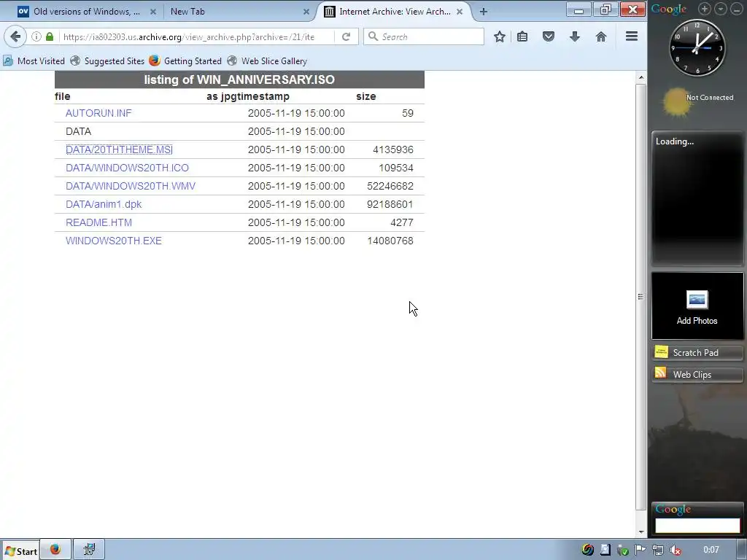Click the muted volume tray icon

pyautogui.click(x=676, y=551)
